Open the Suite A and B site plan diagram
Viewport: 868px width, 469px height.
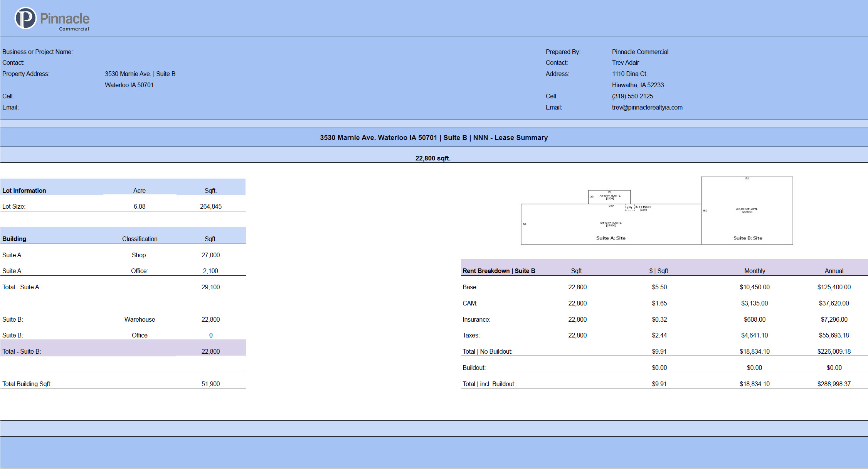(x=657, y=211)
